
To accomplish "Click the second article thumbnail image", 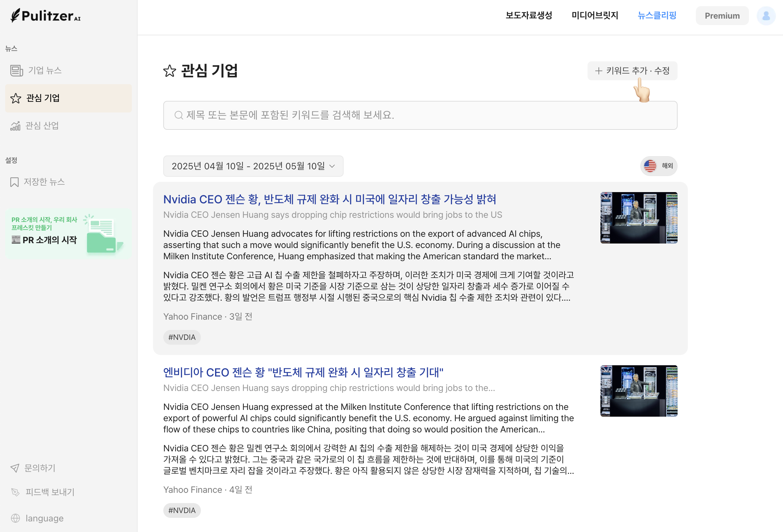I will (x=638, y=391).
